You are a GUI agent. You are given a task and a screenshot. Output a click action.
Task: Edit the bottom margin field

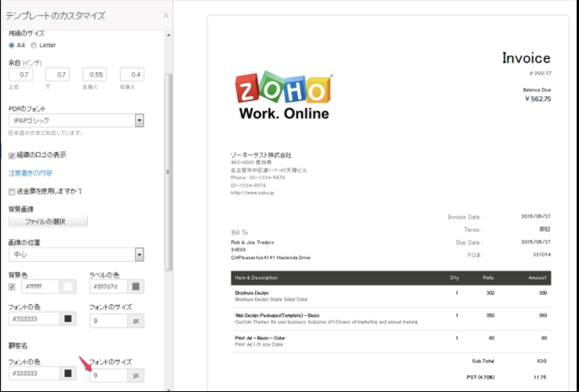click(x=57, y=74)
